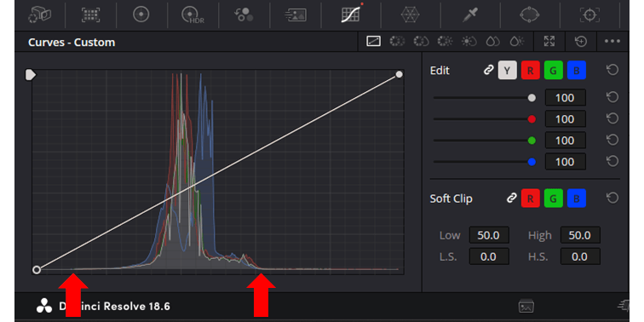Toggle channel ganging link beside Edit

tap(488, 70)
